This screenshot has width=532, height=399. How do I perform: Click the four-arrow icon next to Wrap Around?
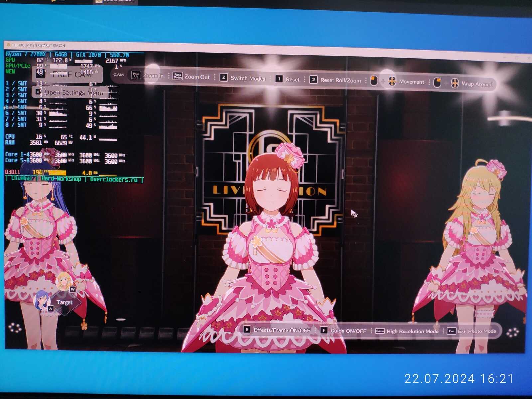[x=455, y=83]
